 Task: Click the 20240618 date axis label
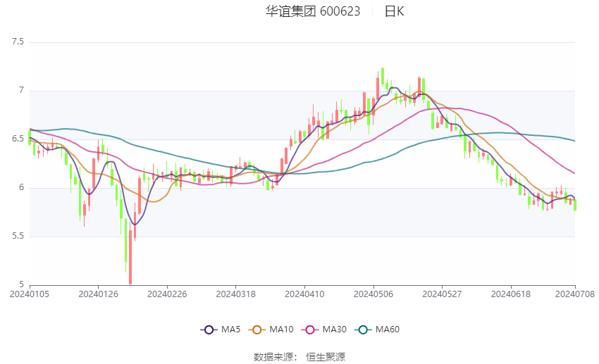pyautogui.click(x=511, y=294)
